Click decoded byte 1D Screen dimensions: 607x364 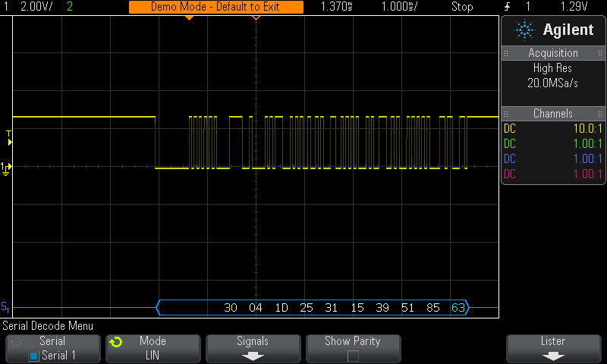[281, 308]
